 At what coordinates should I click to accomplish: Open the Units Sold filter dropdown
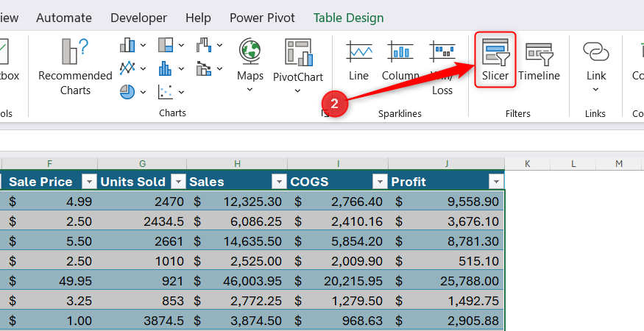(x=178, y=181)
